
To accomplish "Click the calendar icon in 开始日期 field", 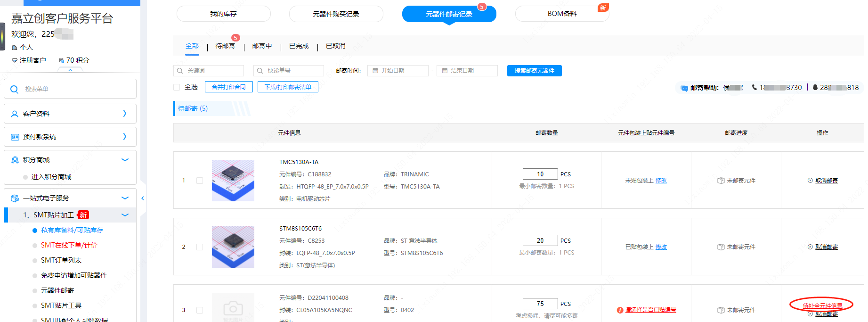I will click(375, 71).
